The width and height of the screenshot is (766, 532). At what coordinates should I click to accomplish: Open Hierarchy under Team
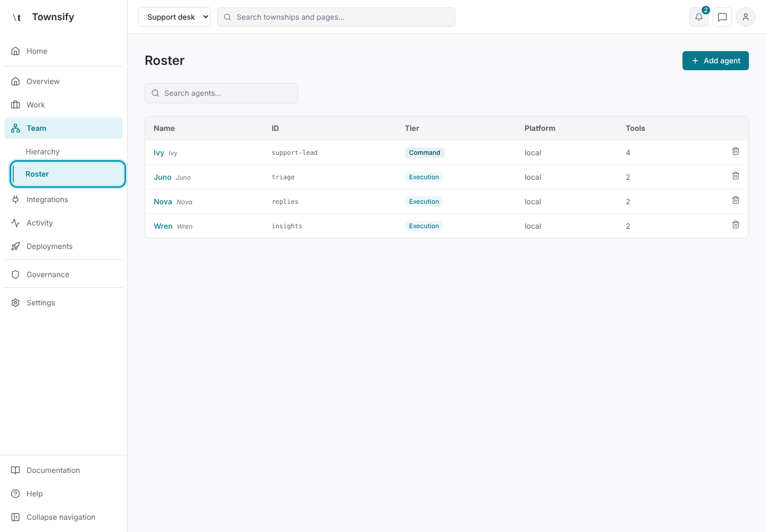[68, 152]
